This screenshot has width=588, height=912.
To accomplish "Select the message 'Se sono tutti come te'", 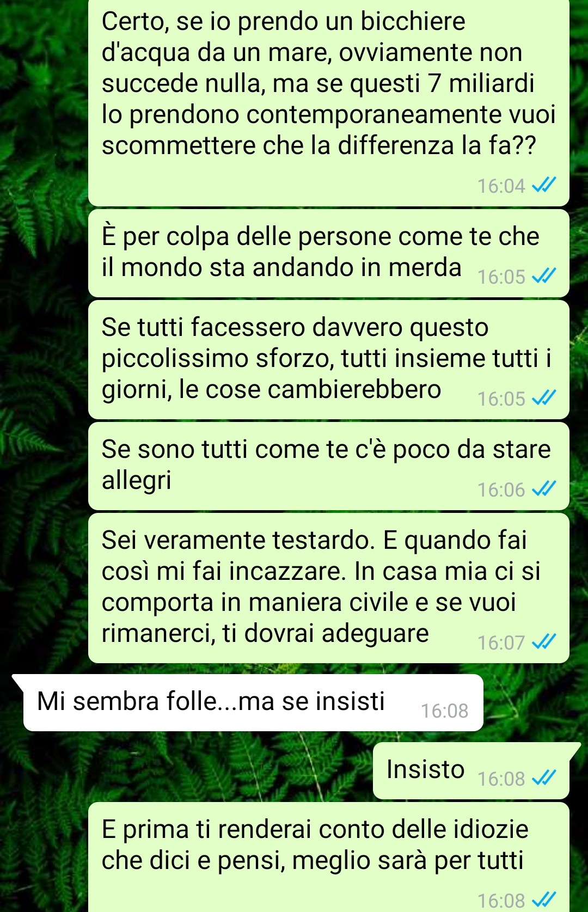I will pyautogui.click(x=329, y=466).
